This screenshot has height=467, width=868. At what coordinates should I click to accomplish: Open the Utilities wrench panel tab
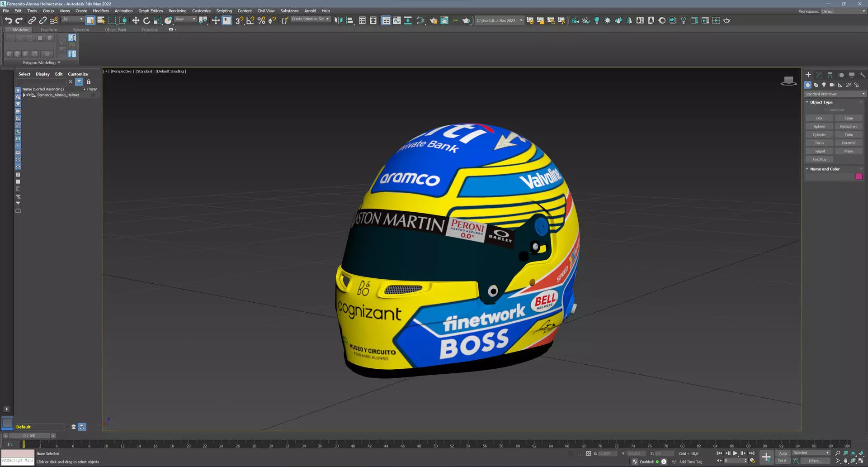[862, 75]
